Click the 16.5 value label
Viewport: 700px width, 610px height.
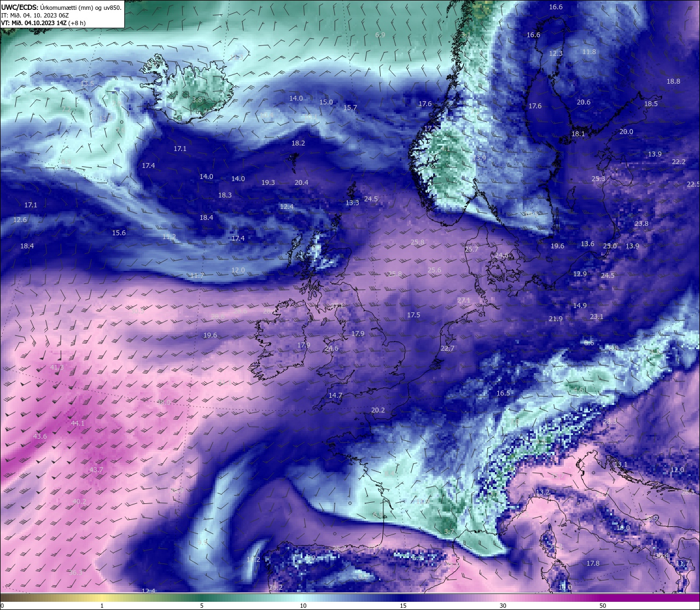pos(503,393)
